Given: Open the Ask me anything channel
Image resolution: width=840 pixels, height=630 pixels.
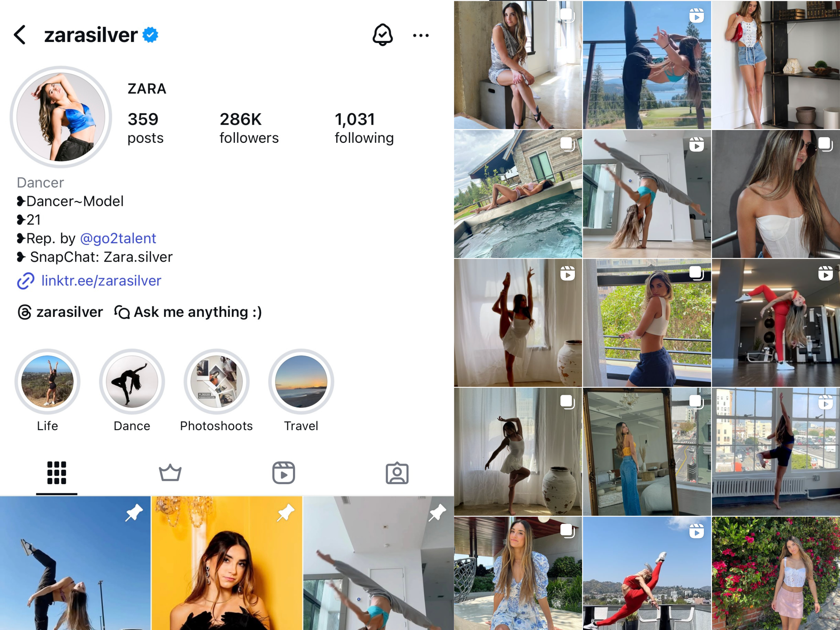Looking at the screenshot, I should point(188,312).
